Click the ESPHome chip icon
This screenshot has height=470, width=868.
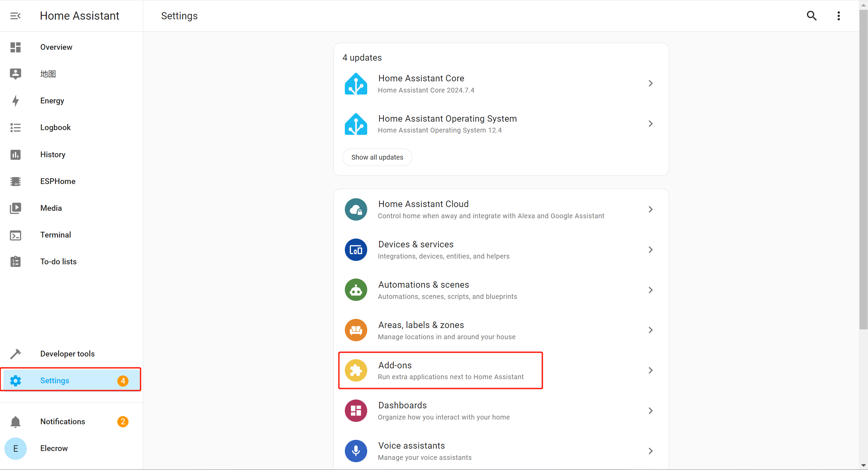coord(15,181)
